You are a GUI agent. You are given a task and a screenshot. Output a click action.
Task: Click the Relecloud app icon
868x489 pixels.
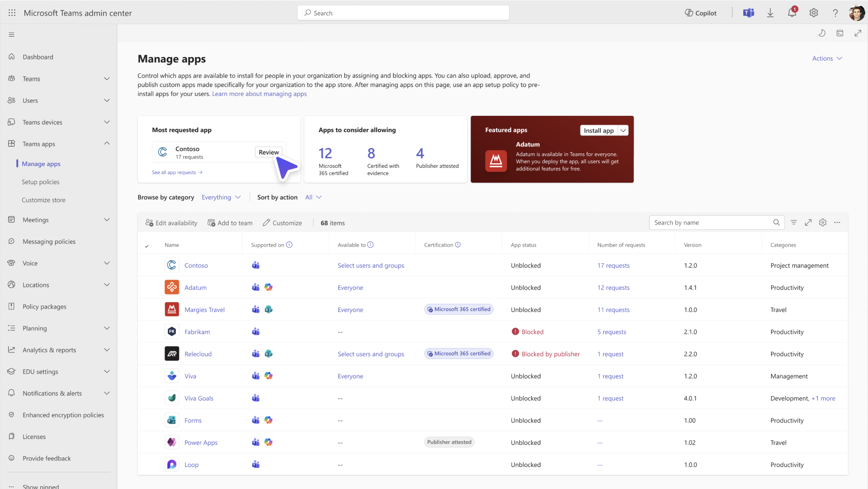pos(172,354)
